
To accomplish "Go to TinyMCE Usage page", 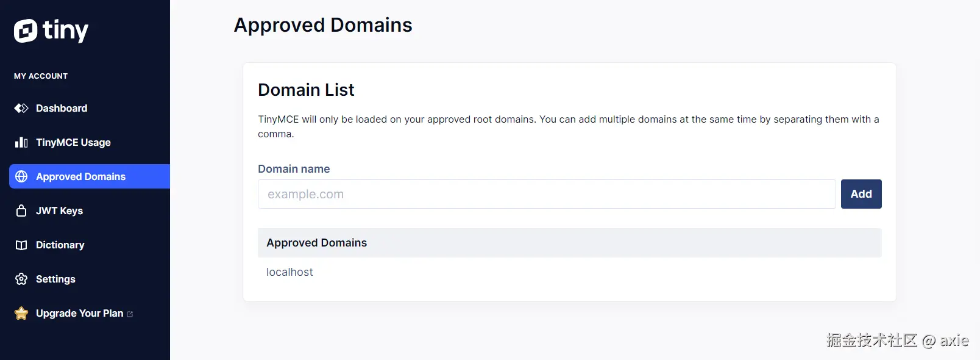I will pos(73,143).
